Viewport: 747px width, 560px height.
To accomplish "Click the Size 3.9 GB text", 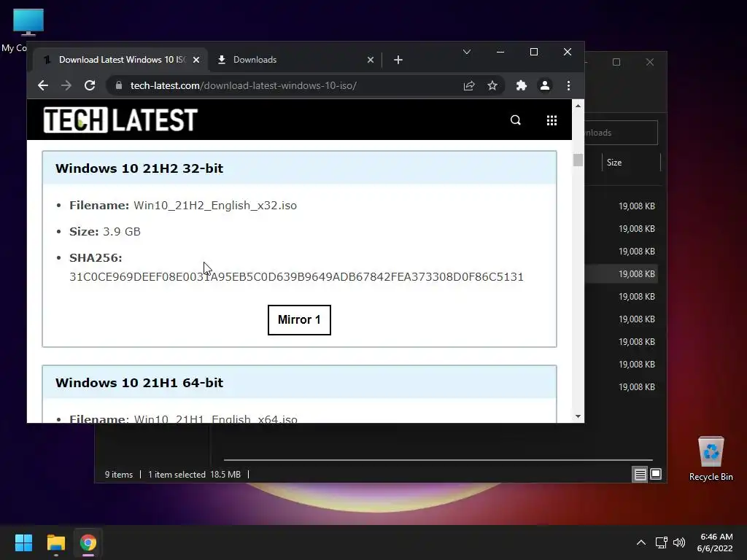I will pyautogui.click(x=105, y=231).
